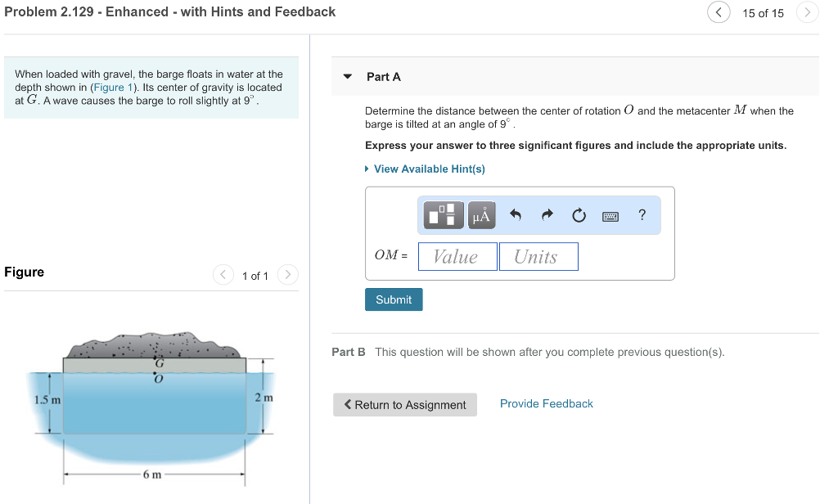This screenshot has height=504, width=838.
Task: Click the Provide Feedback link
Action: coord(546,403)
